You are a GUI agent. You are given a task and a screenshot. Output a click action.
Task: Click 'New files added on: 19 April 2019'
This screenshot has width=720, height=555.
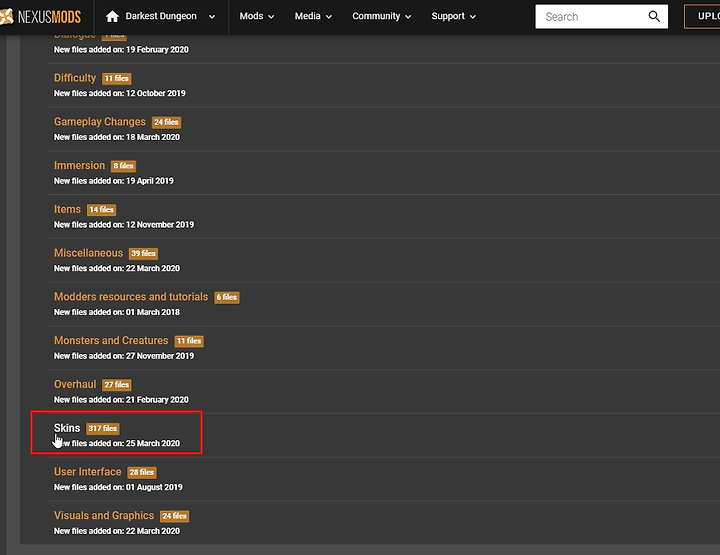[x=113, y=181]
